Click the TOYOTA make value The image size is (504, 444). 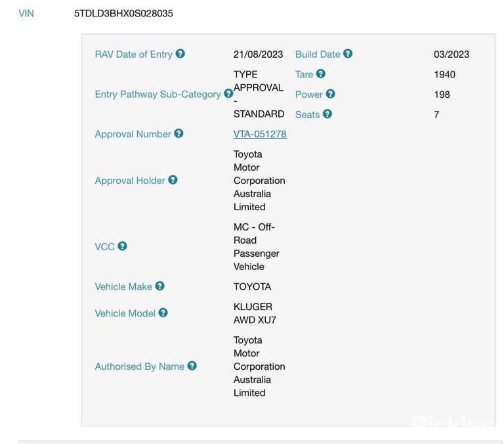pos(252,286)
